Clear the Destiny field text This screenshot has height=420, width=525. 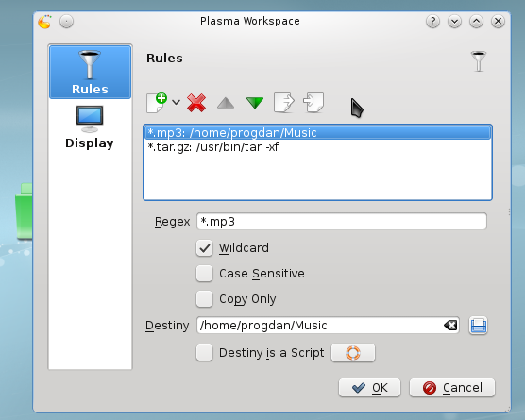450,326
